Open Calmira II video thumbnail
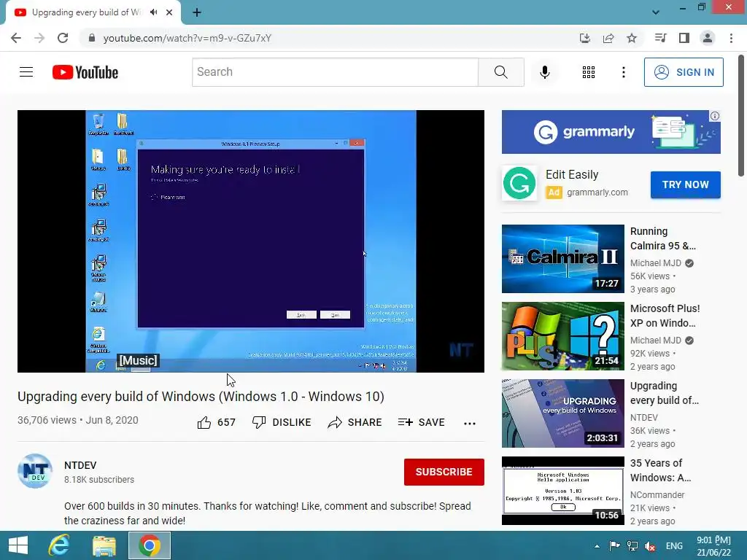The width and height of the screenshot is (747, 560). (x=562, y=259)
